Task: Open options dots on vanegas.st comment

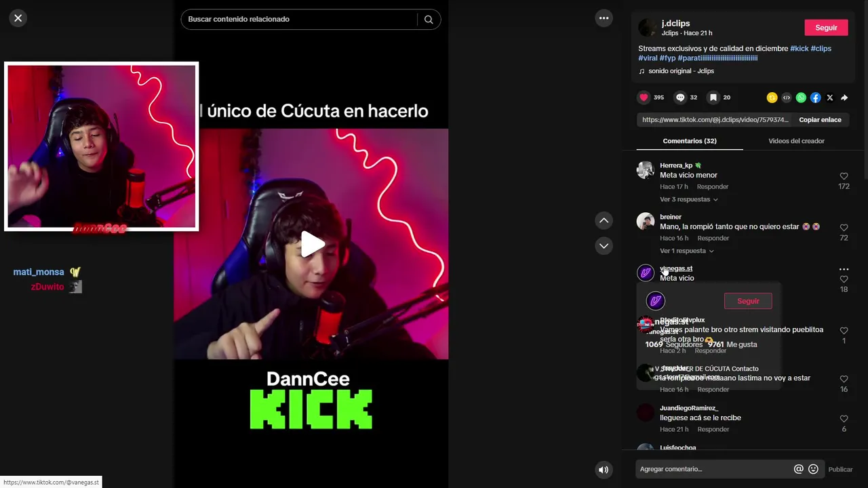Action: click(x=844, y=269)
